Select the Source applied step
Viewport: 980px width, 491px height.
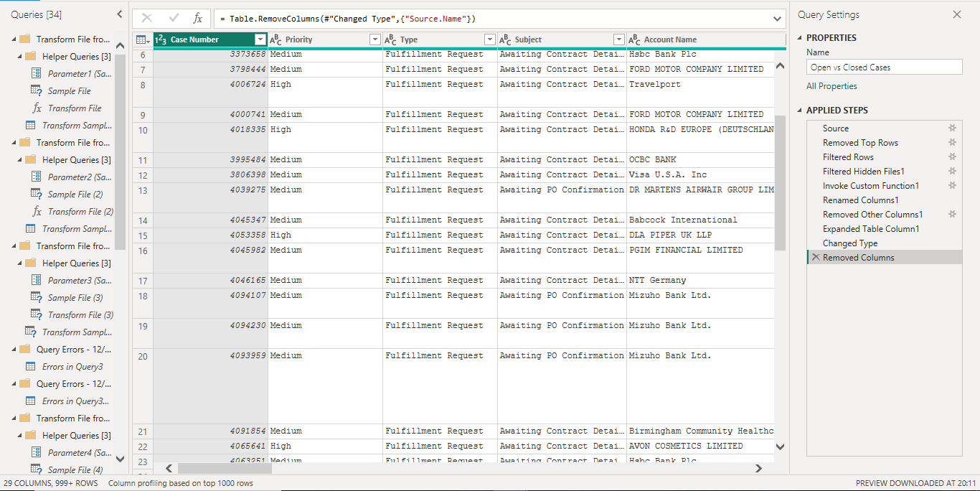884,128
